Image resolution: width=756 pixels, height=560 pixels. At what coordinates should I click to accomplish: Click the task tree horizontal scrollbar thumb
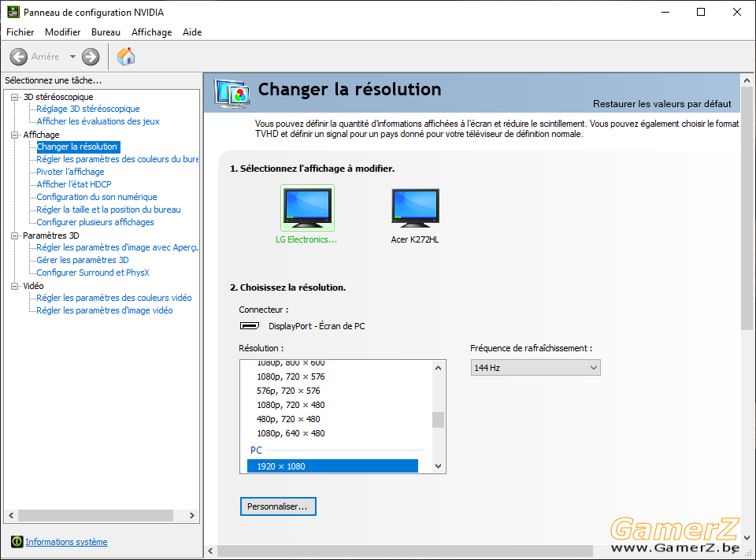pos(95,516)
